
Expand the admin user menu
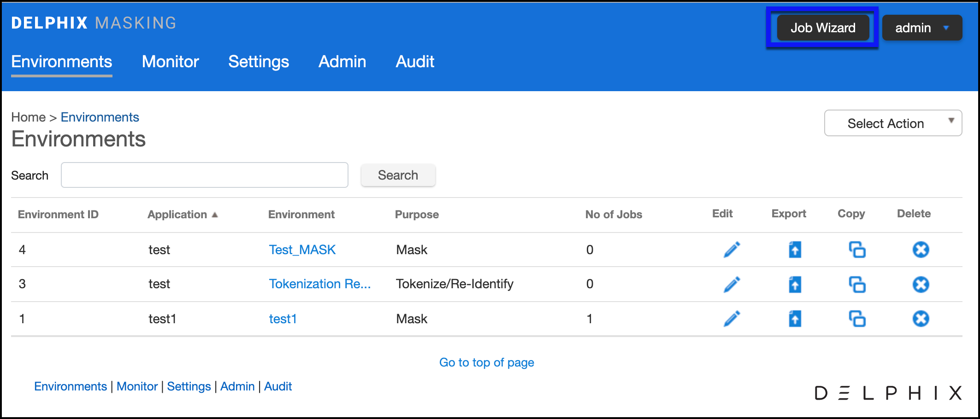[x=921, y=28]
